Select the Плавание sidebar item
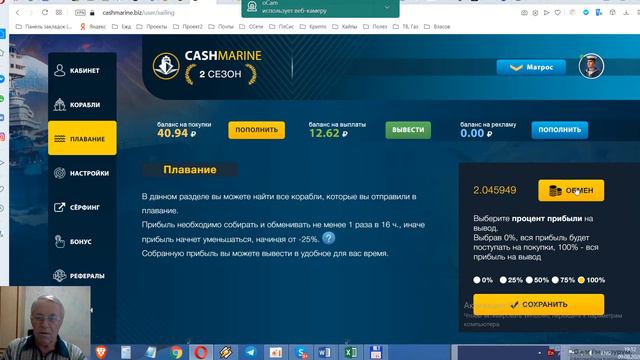 (82, 138)
